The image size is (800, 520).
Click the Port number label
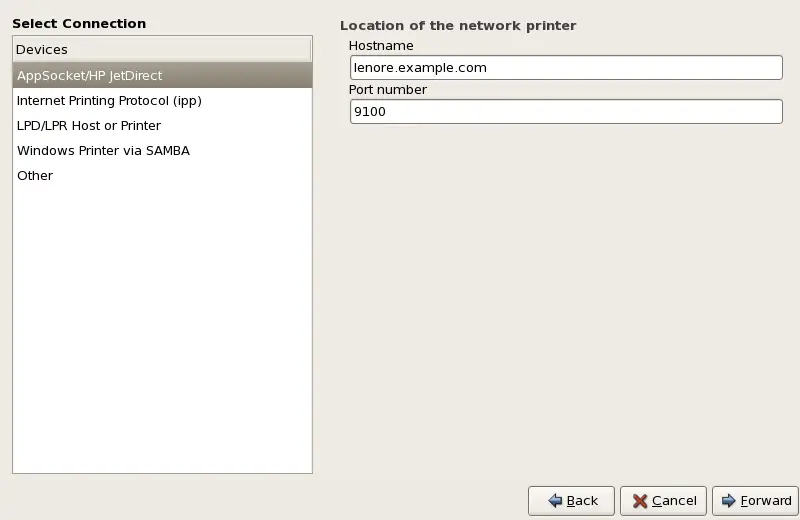tap(388, 90)
